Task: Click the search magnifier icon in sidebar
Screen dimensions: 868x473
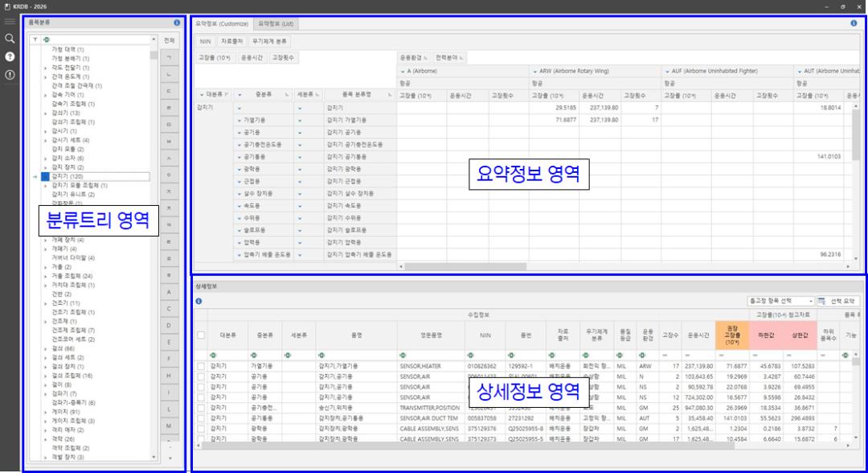Action: tap(10, 39)
